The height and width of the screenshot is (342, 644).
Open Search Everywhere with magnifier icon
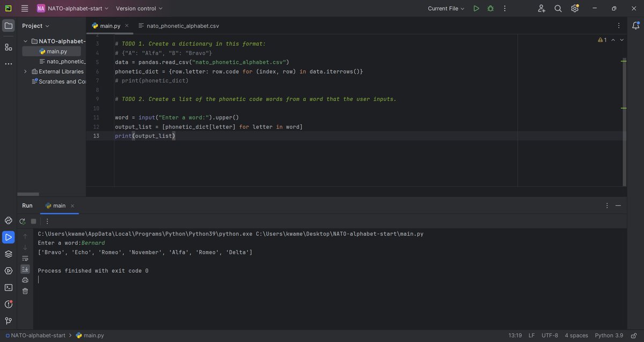coord(558,9)
